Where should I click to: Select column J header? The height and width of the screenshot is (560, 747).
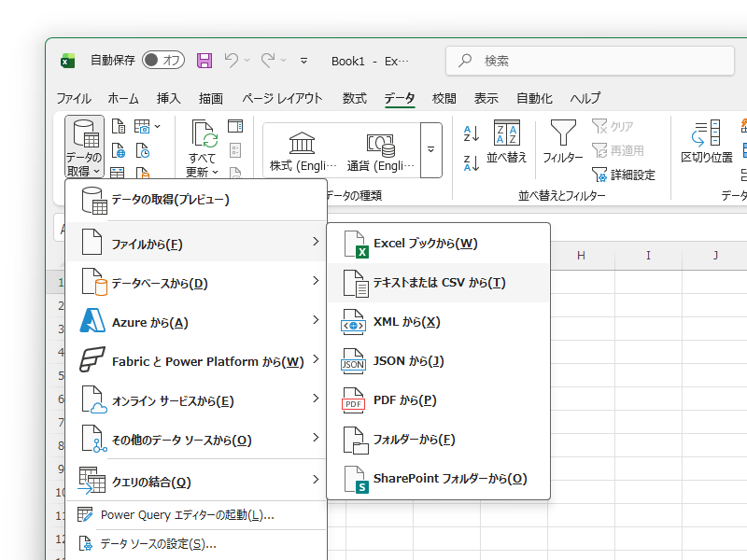point(715,256)
